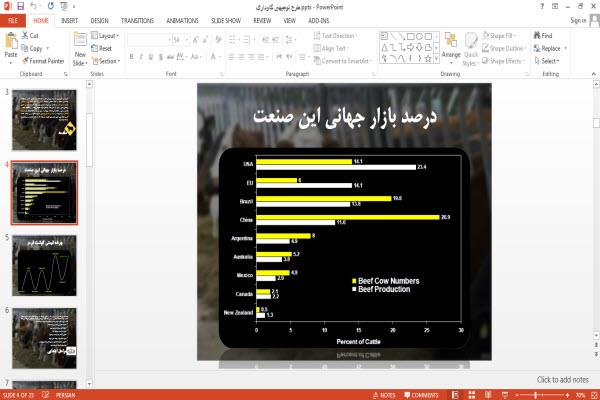Open Shape Fill dropdown
This screenshot has width=600, height=400.
[x=499, y=36]
